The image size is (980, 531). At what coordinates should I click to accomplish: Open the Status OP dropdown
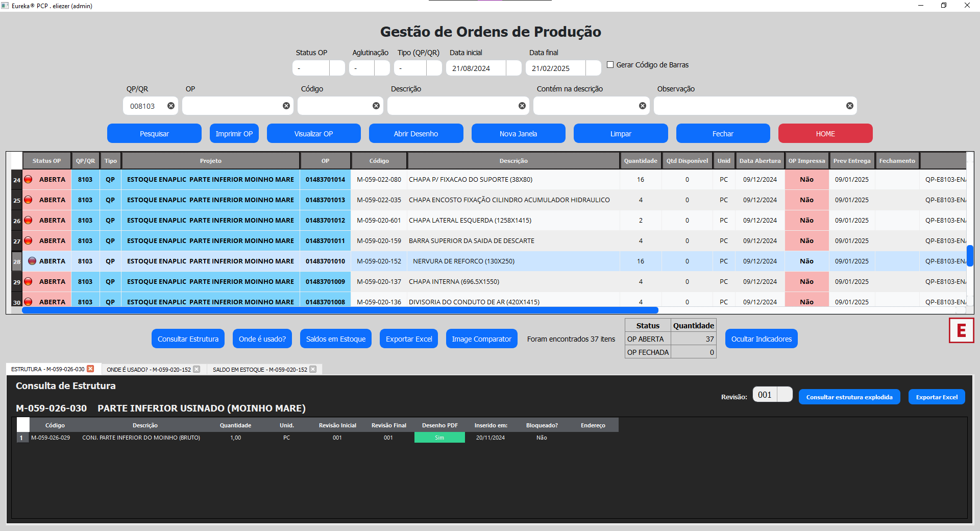click(337, 68)
